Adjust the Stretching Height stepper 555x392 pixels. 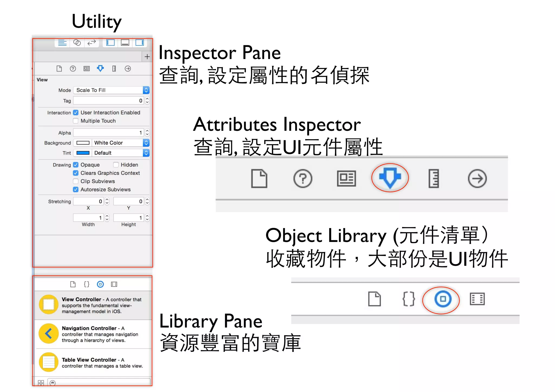(x=147, y=218)
